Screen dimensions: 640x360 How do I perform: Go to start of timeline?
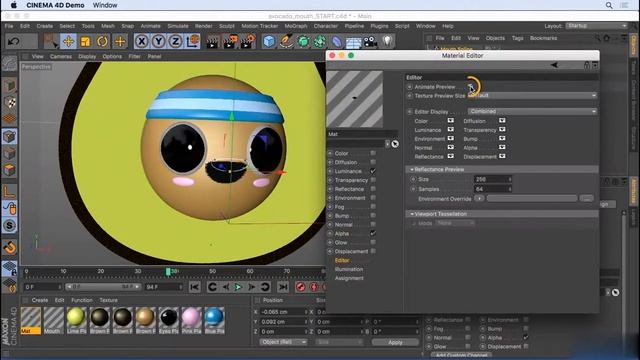coord(195,287)
